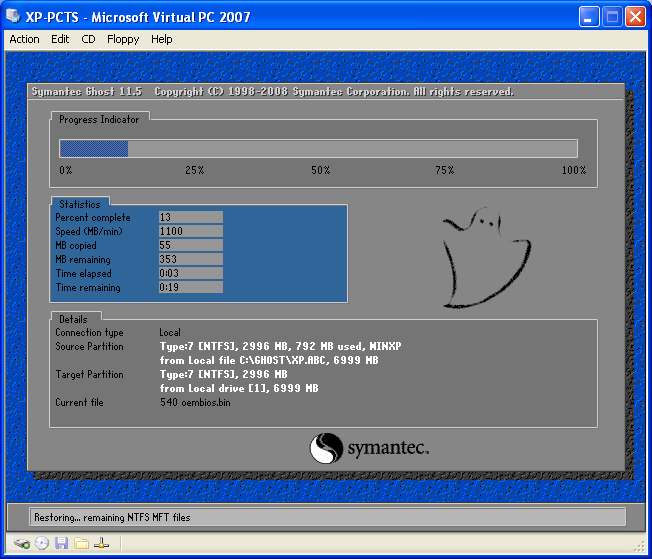The width and height of the screenshot is (652, 559).
Task: Open the Floppy menu
Action: 123,39
